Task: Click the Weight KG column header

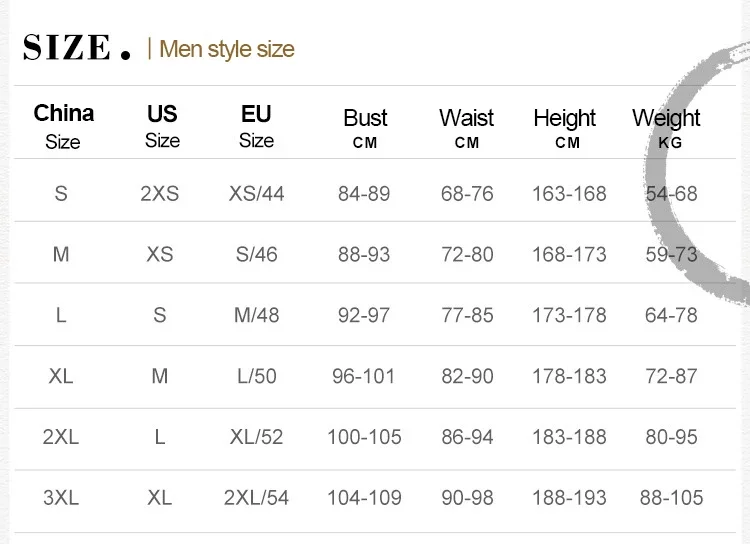Action: coord(666,128)
